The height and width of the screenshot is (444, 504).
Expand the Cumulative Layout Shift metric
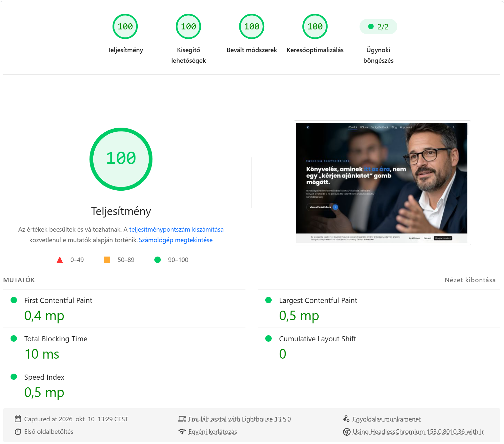[x=379, y=347]
